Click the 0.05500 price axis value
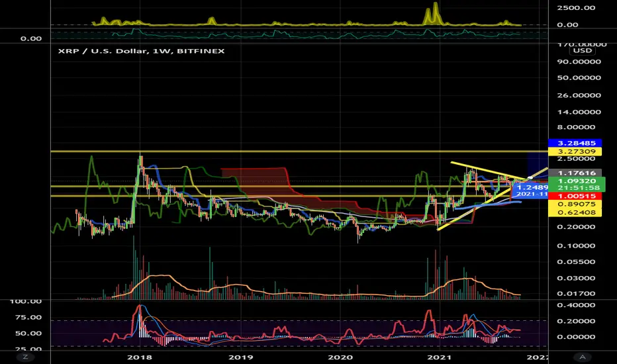Screen dimensions: 617x364 pos(577,261)
